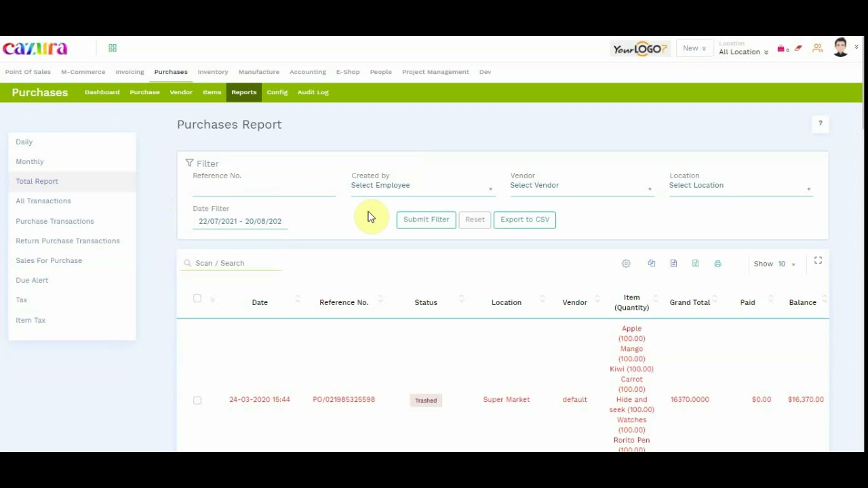Click the Reset button
The image size is (868, 488).
pyautogui.click(x=475, y=220)
